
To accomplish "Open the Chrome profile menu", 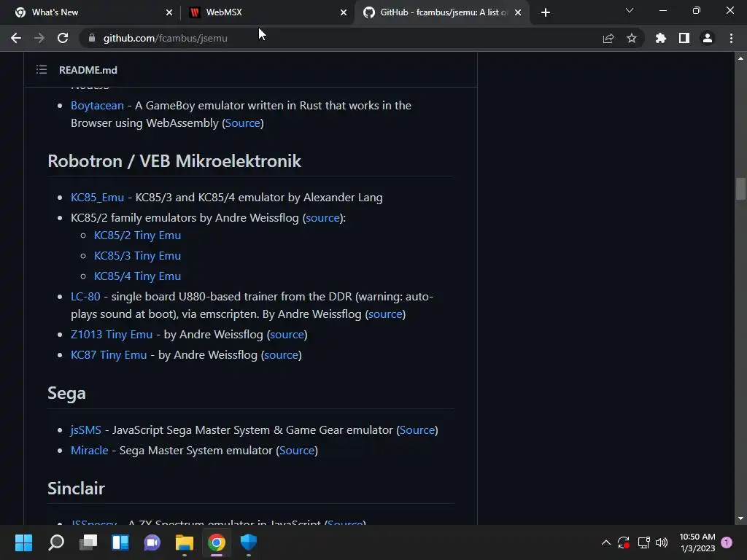I will pos(708,38).
